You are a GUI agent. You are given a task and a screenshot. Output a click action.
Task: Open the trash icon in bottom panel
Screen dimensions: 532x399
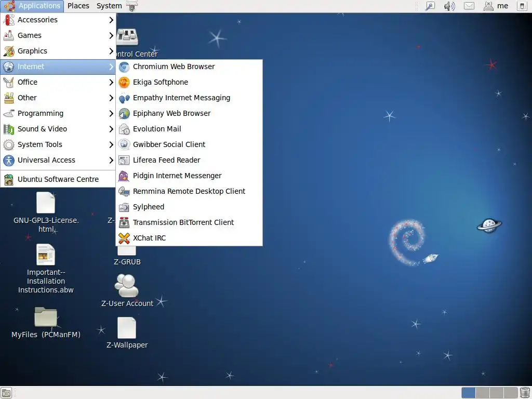coord(525,393)
